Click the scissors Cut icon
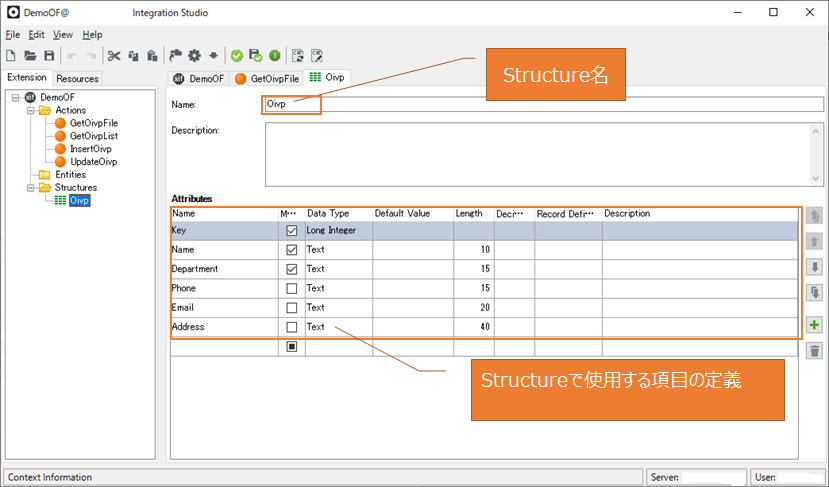Viewport: 829px width, 487px height. point(114,56)
